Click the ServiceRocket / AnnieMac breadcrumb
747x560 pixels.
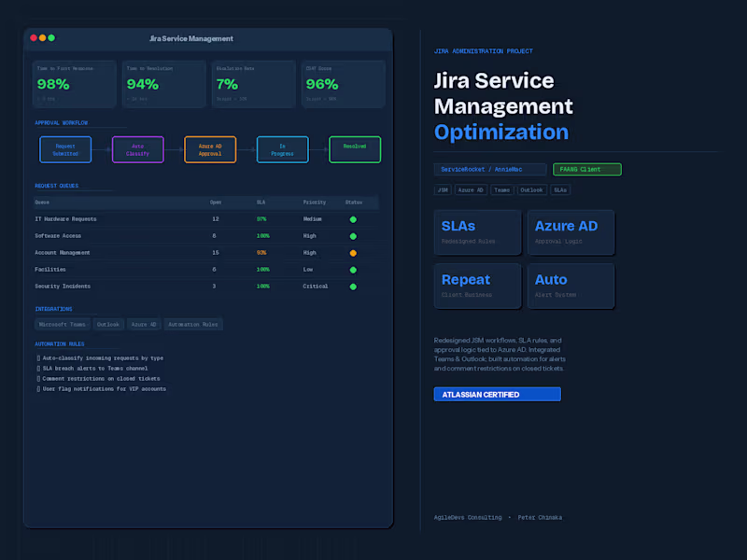pos(489,169)
